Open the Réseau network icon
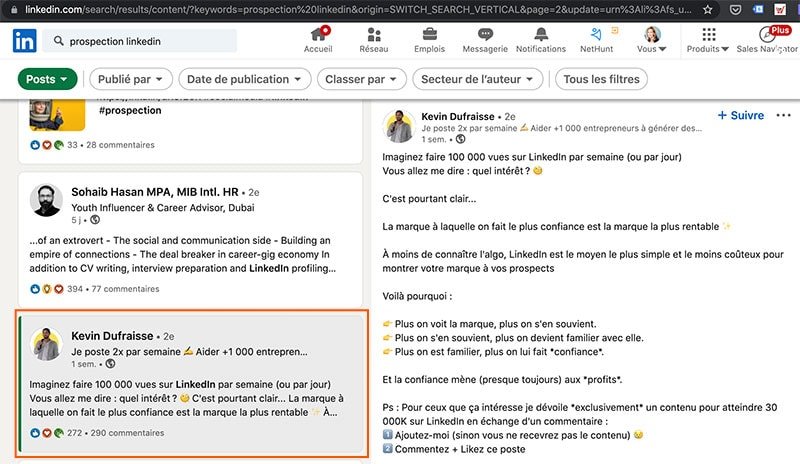 click(374, 35)
